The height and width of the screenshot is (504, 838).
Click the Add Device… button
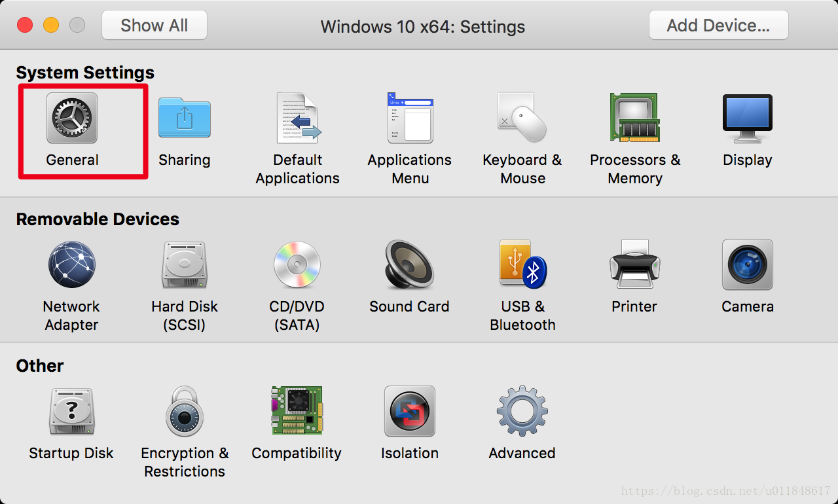coord(719,26)
